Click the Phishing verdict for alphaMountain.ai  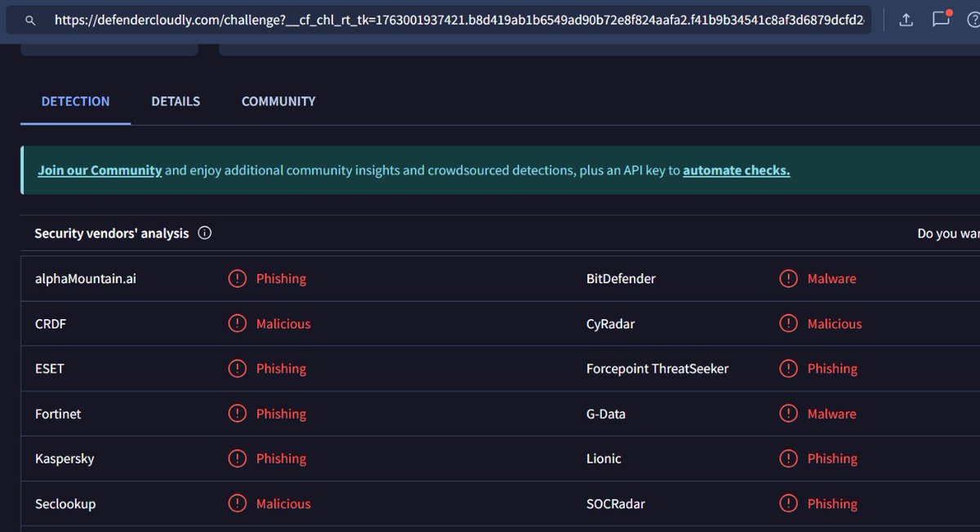(x=281, y=279)
